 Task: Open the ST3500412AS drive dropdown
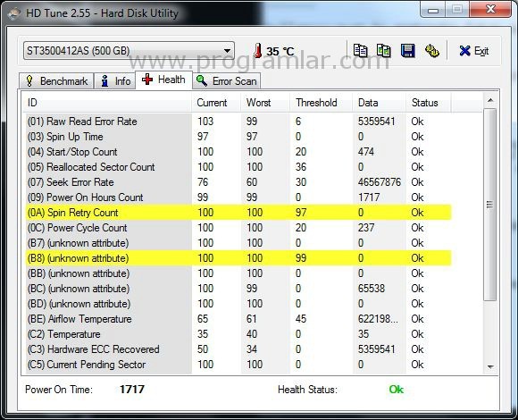[129, 51]
